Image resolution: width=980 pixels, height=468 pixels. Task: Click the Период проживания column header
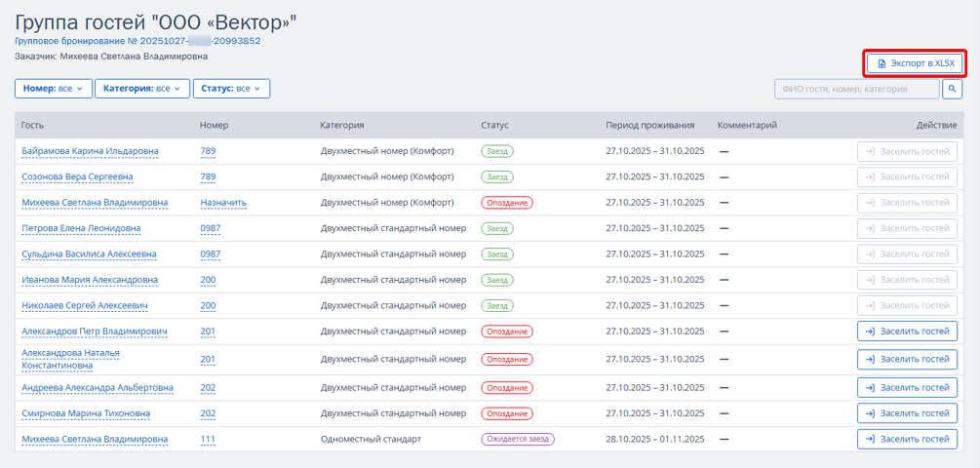pyautogui.click(x=649, y=125)
